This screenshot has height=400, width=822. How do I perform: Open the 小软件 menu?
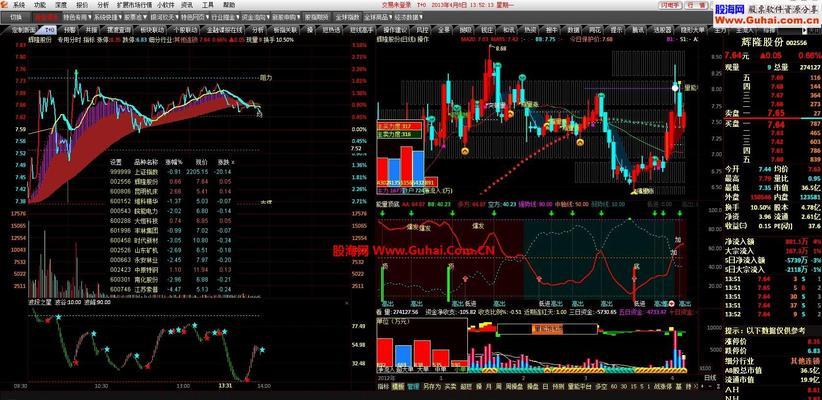(x=165, y=4)
